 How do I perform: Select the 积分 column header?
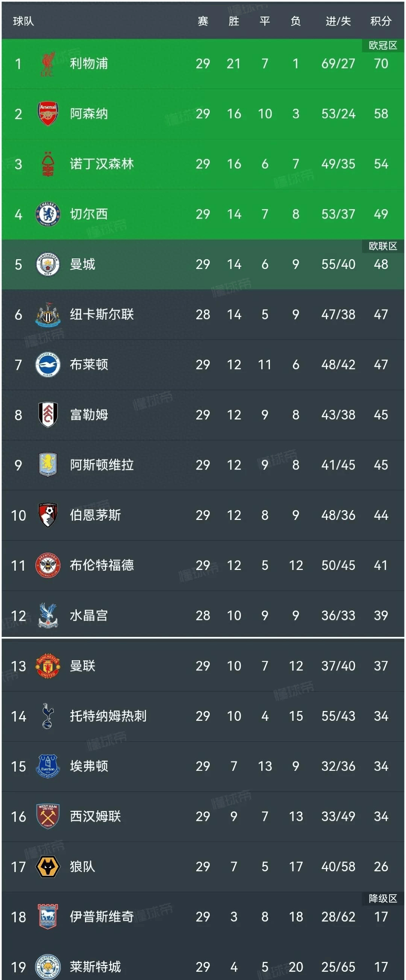click(380, 21)
